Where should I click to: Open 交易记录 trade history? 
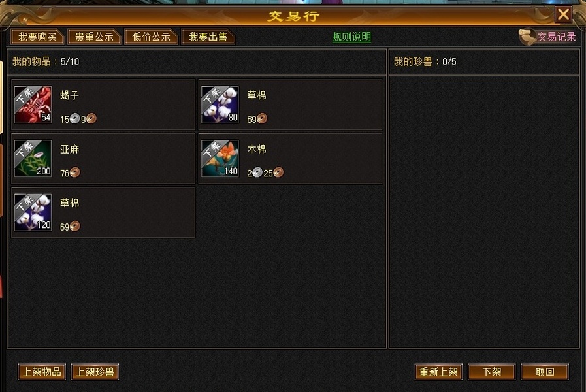(557, 37)
